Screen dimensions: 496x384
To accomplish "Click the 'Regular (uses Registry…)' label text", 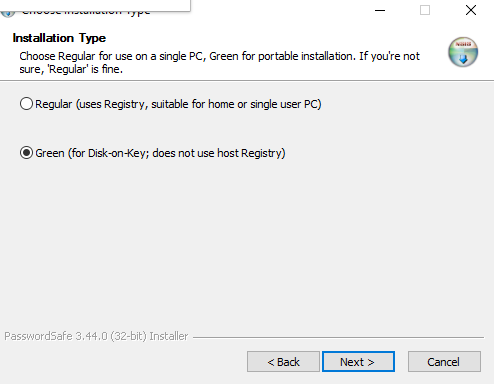I will pyautogui.click(x=178, y=104).
